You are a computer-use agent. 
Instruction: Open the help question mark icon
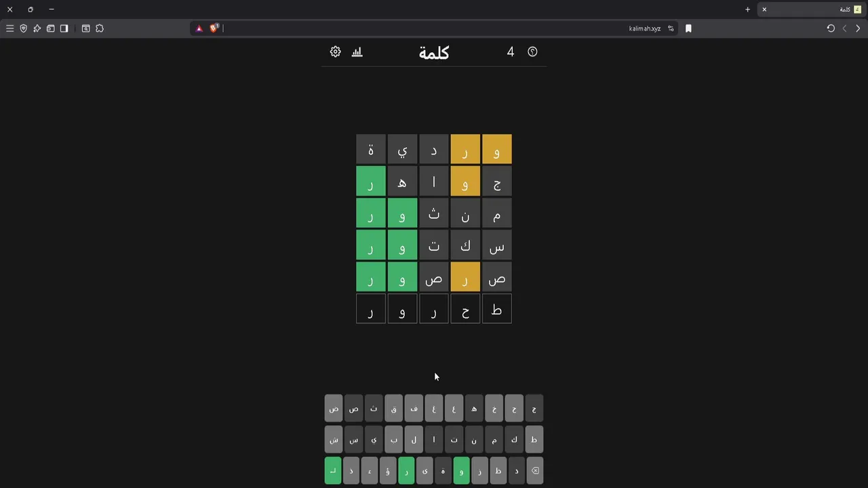click(x=532, y=52)
